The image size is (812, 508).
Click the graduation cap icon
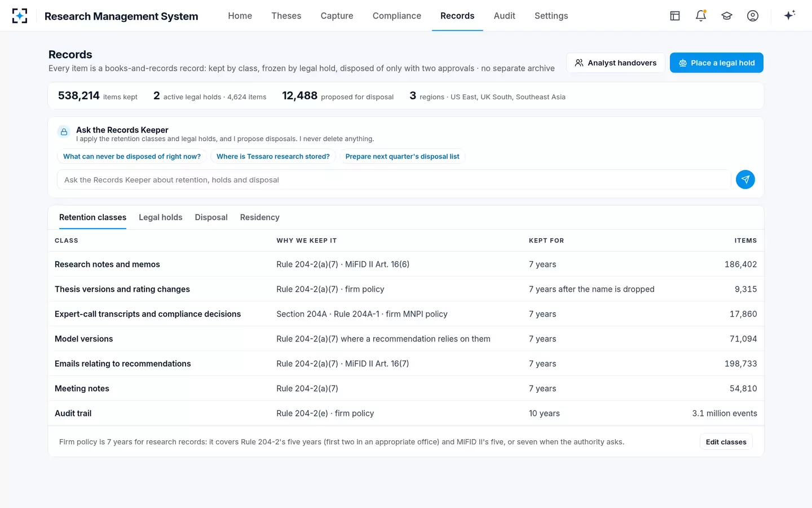point(727,16)
